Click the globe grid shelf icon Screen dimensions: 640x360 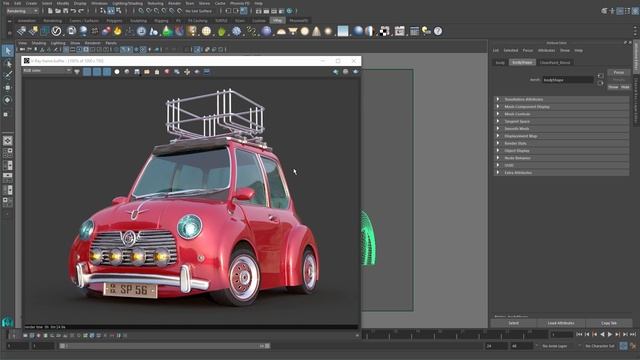pos(207,31)
